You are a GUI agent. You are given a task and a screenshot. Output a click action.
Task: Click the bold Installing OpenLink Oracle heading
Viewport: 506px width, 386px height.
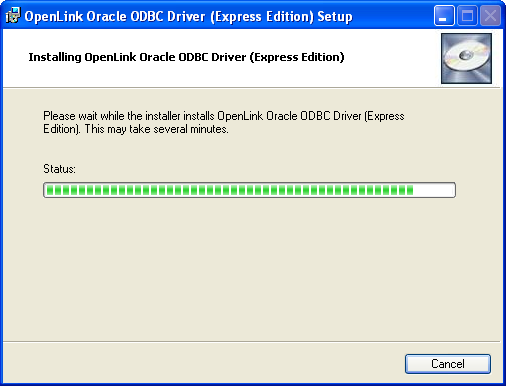tap(186, 57)
